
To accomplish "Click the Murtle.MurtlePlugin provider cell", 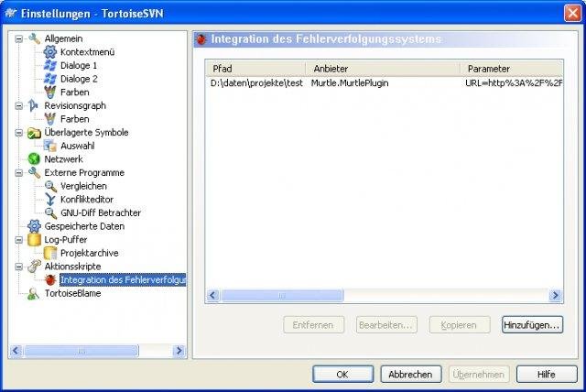I will click(350, 83).
